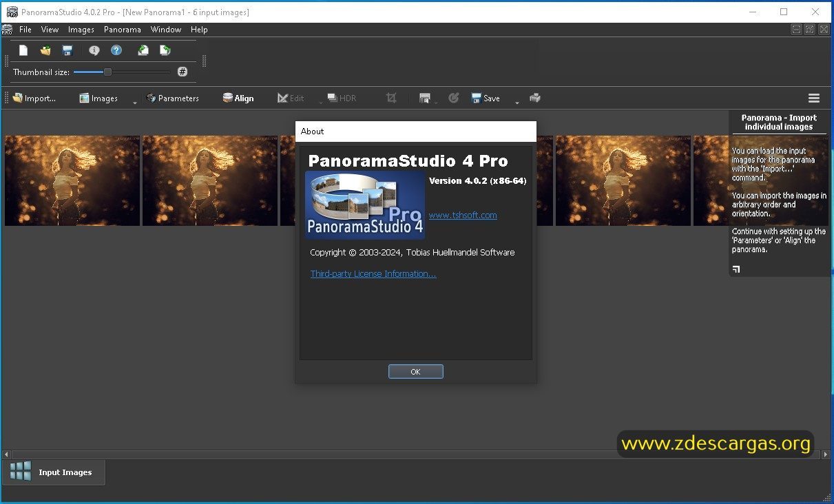Switch to the Input Images tab
This screenshot has height=504, width=834.
54,472
